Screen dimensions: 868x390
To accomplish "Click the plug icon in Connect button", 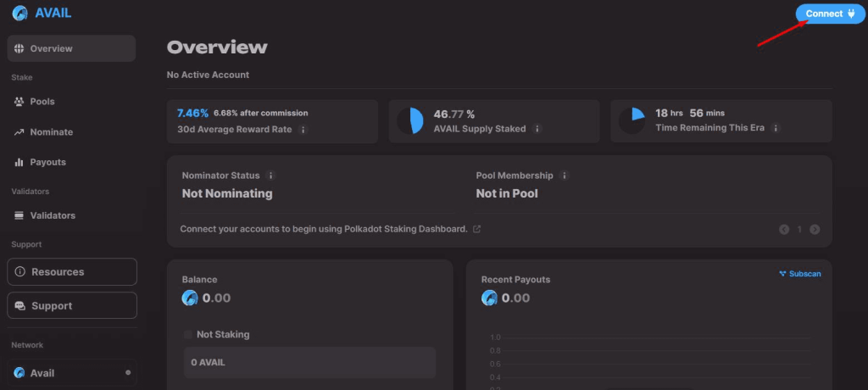I will [x=851, y=14].
